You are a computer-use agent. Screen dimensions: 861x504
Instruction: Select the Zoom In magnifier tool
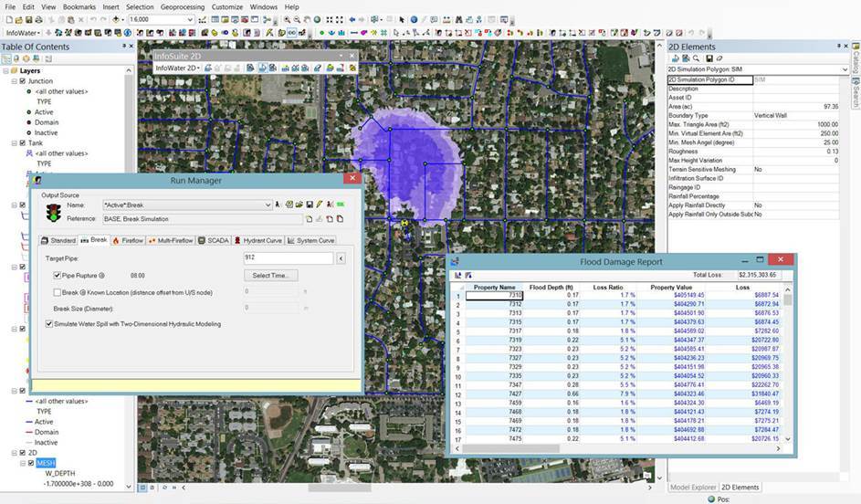288,20
